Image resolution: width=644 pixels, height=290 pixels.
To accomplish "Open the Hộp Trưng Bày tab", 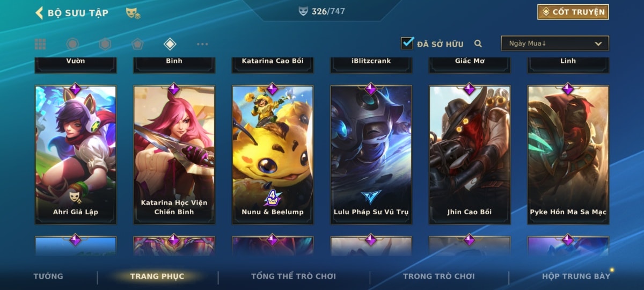I will pos(576,276).
